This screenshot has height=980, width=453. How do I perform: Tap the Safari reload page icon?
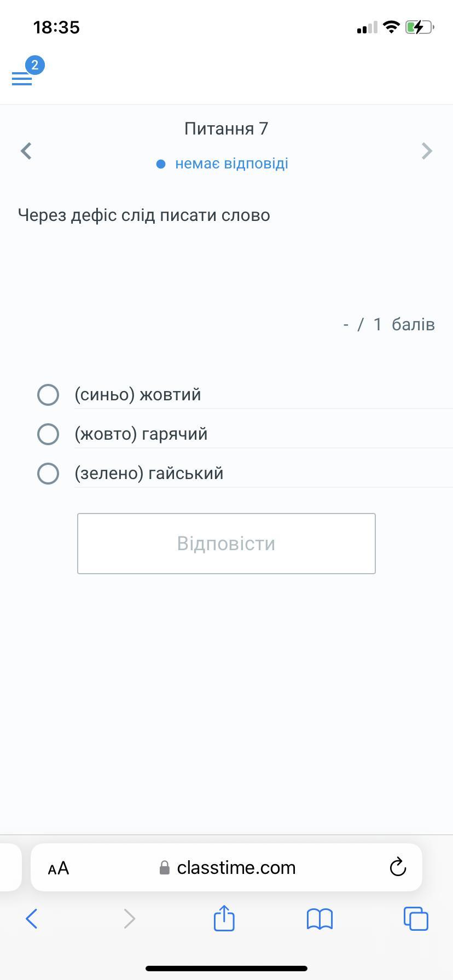click(398, 867)
